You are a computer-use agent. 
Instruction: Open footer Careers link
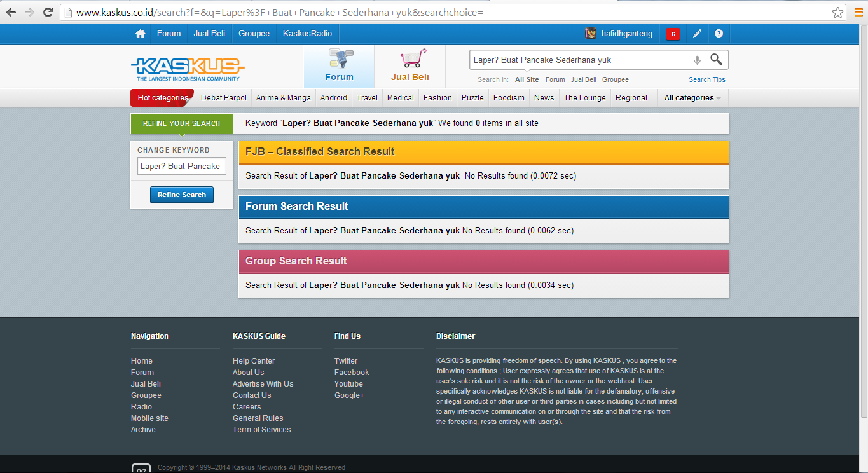(247, 407)
